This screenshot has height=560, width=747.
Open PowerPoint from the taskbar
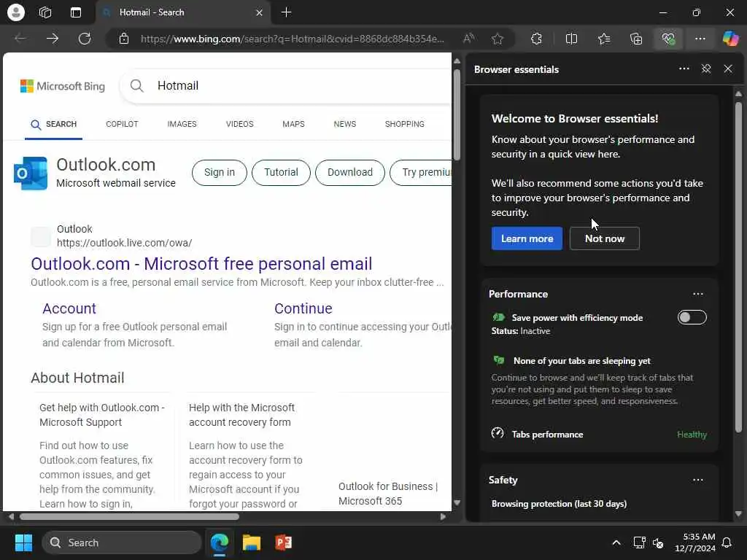[x=284, y=542]
